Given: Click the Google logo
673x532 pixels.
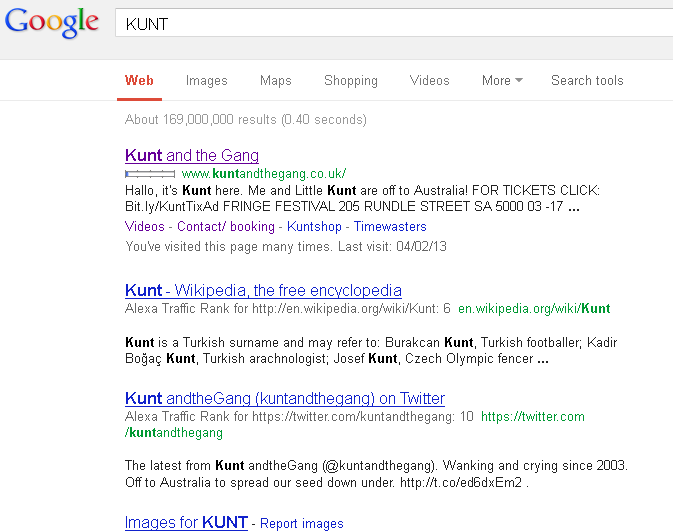Looking at the screenshot, I should pos(52,22).
